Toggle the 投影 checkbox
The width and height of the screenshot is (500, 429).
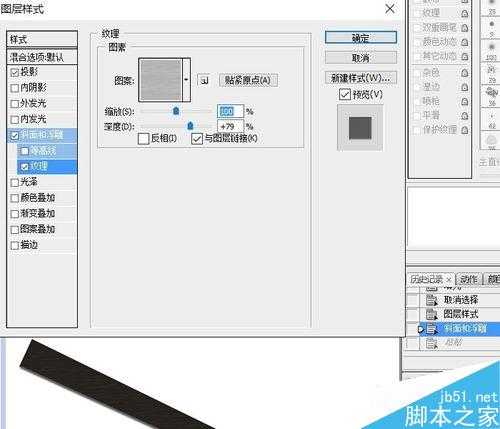pos(15,72)
